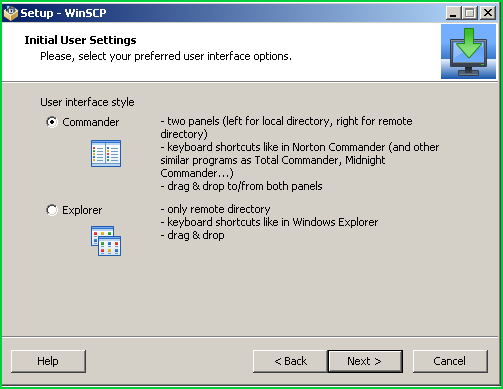The image size is (503, 389).
Task: Minimize the Setup - WinSCP window
Action: click(x=453, y=13)
